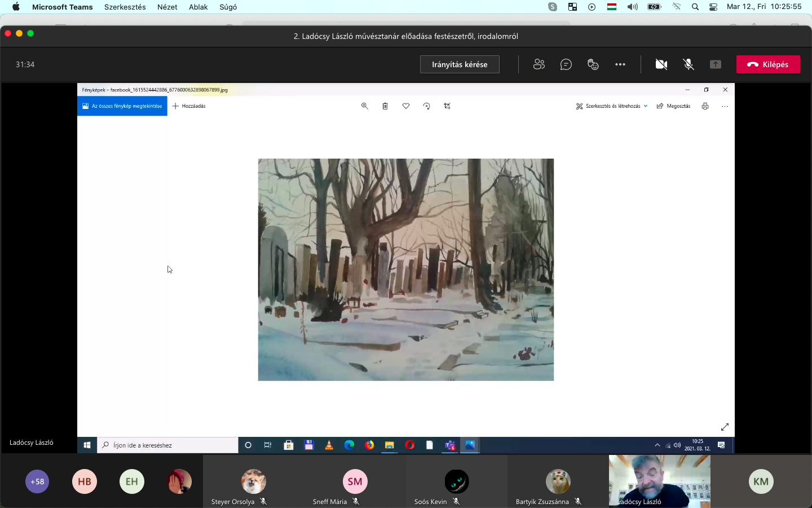812x508 pixels.
Task: Open the Súgó menu
Action: 228,7
